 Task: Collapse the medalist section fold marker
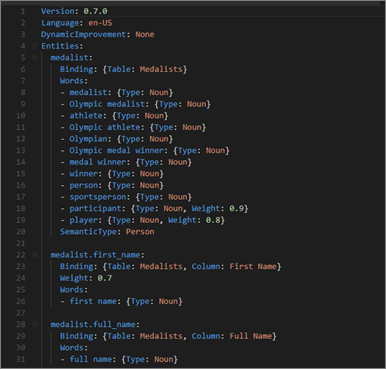[x=35, y=58]
